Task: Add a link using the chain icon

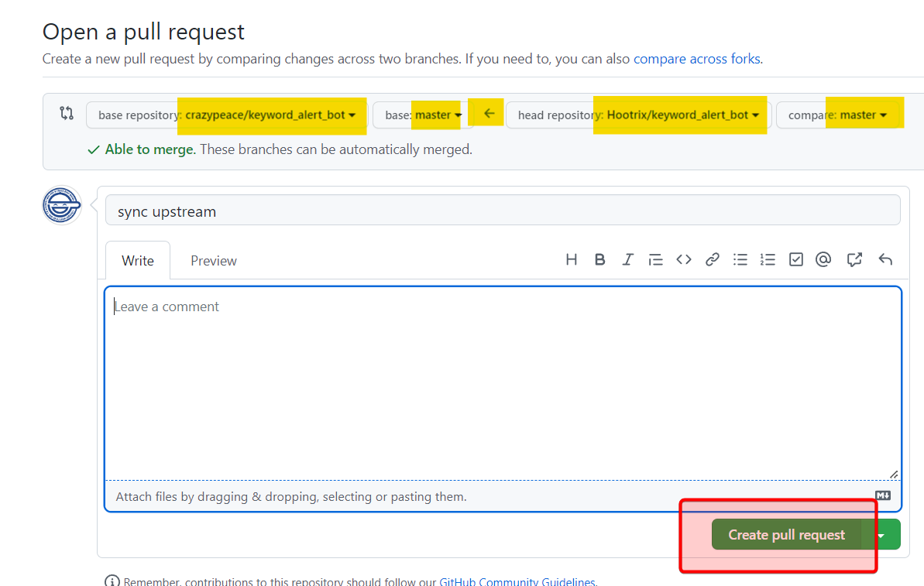Action: click(713, 260)
